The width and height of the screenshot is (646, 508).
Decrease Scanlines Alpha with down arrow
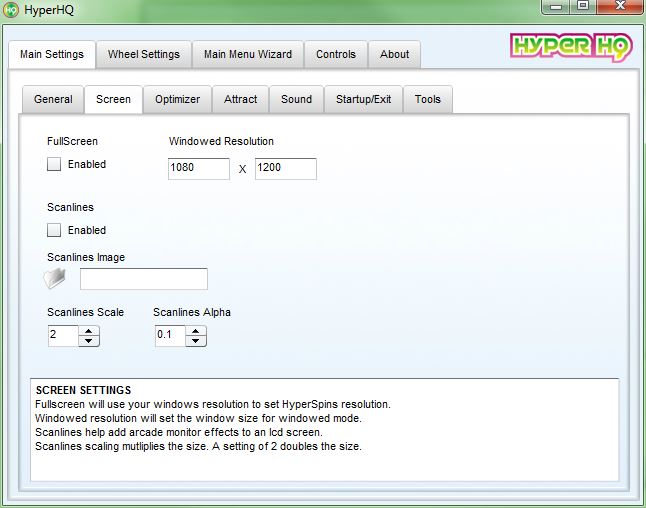[196, 341]
